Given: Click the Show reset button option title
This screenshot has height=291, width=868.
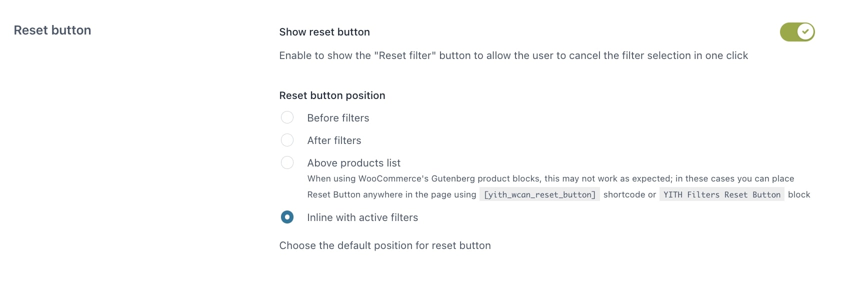Looking at the screenshot, I should point(324,32).
